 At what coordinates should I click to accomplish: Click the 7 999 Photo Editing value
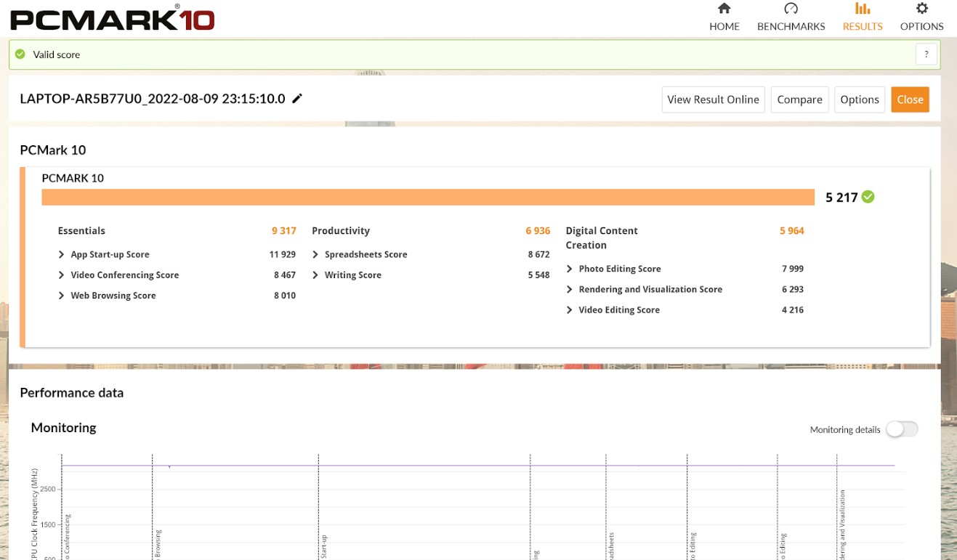(793, 269)
